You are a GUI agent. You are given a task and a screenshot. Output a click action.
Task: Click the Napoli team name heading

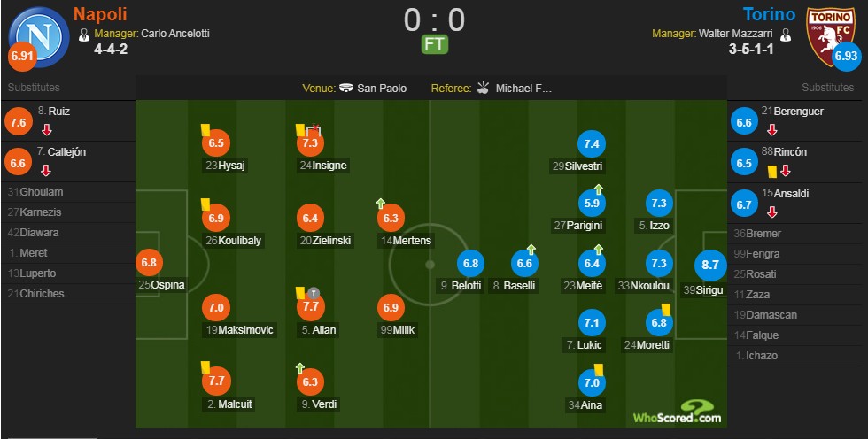click(x=100, y=14)
